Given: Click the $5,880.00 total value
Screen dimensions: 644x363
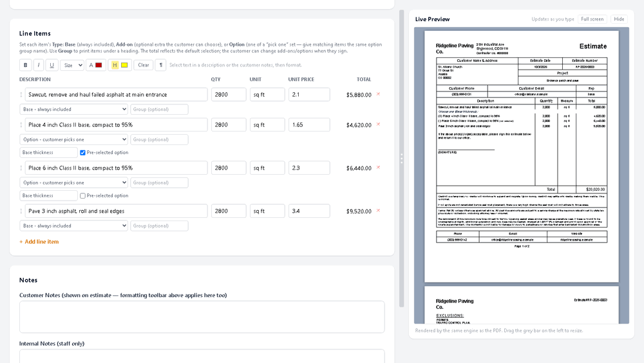Looking at the screenshot, I should click(359, 95).
